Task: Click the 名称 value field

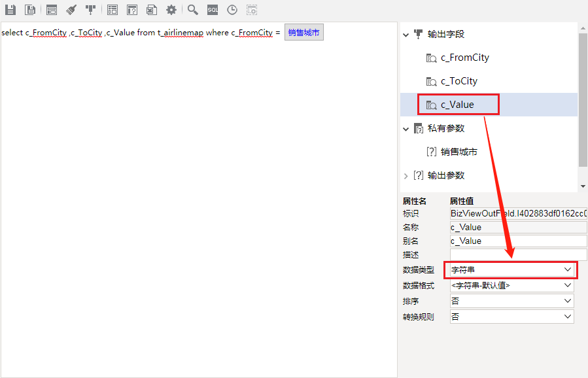Action: coord(519,227)
